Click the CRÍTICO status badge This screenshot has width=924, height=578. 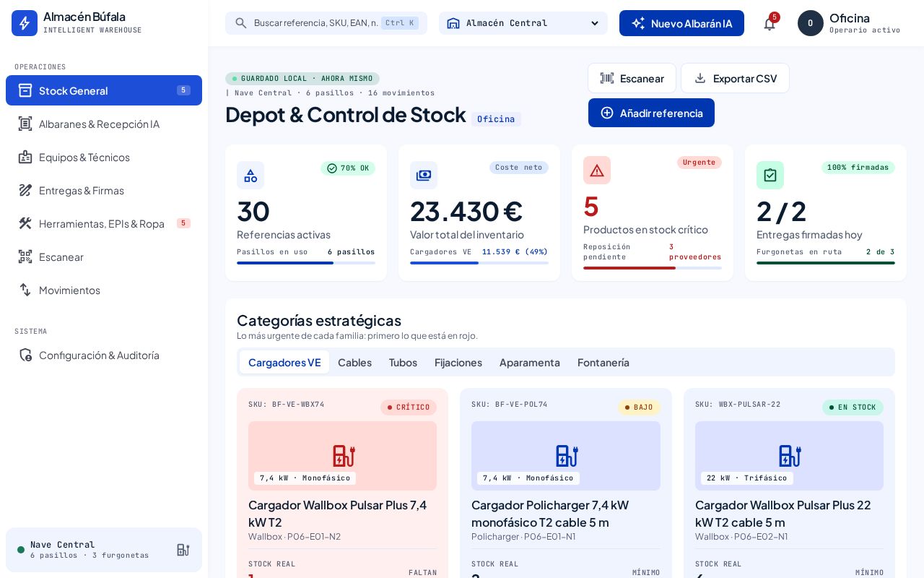click(x=409, y=407)
